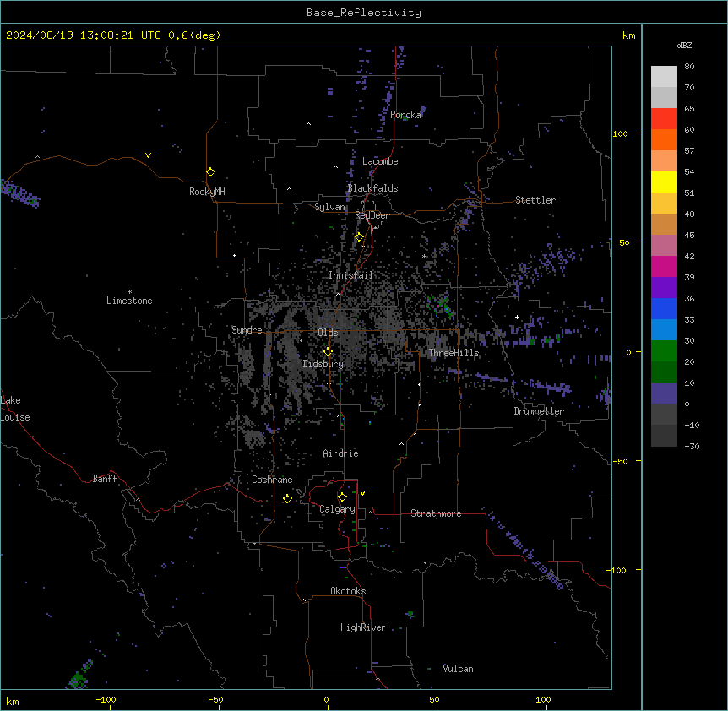
Task: Select the yellow diamond marker below Cochrane
Action: point(287,498)
